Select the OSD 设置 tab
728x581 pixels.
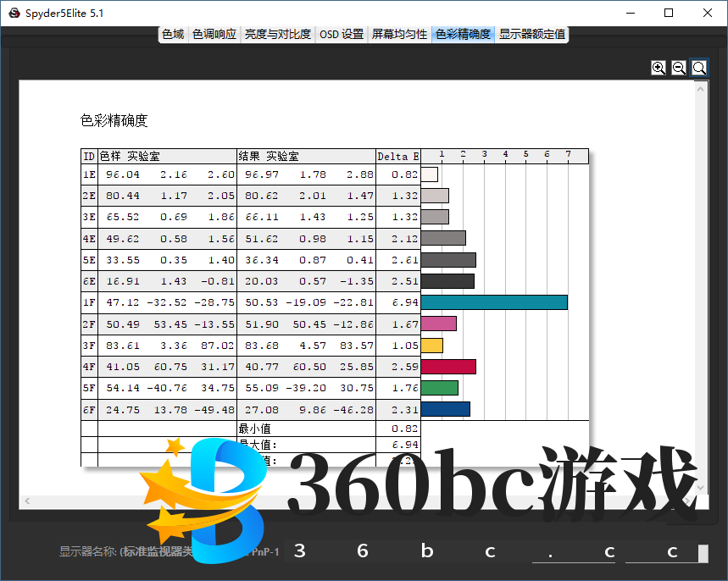342,35
